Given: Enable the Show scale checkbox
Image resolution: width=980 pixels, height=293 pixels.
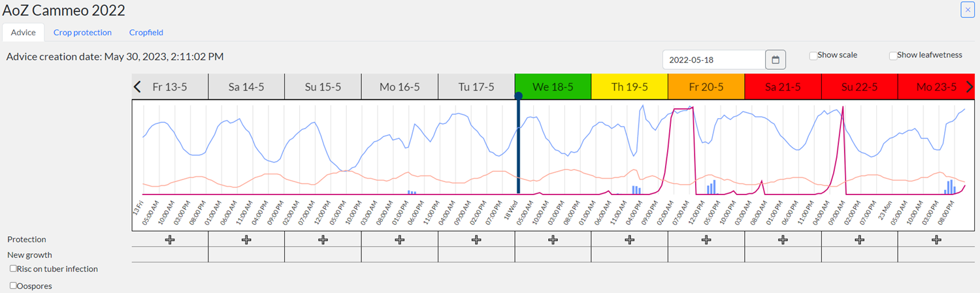Looking at the screenshot, I should pos(813,56).
